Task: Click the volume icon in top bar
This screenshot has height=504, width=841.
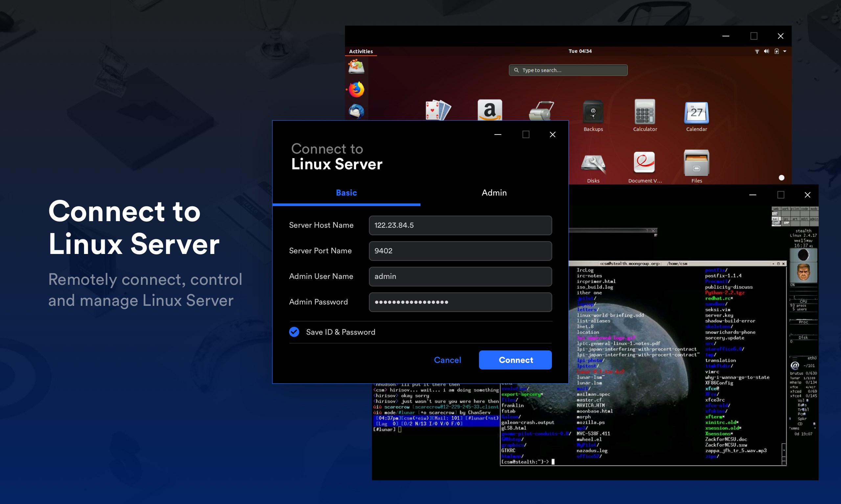Action: (x=766, y=51)
